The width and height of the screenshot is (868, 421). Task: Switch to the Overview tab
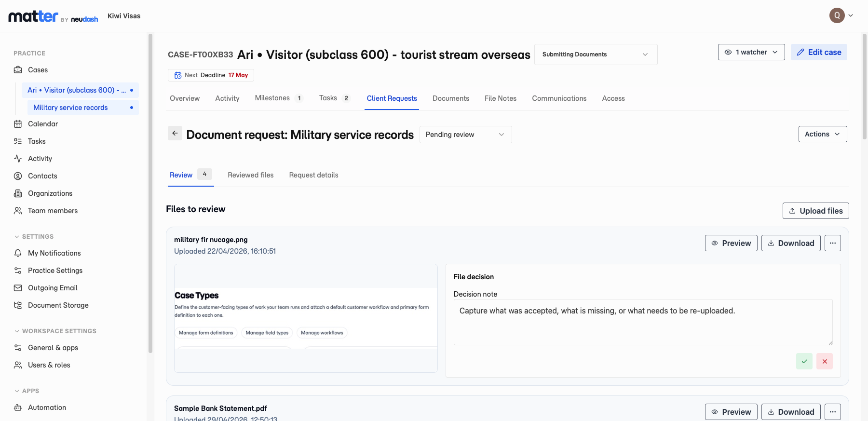[x=185, y=98]
